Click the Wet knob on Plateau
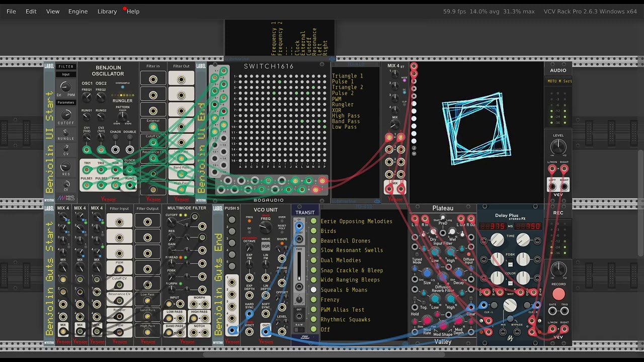This screenshot has width=644, height=362. click(452, 232)
